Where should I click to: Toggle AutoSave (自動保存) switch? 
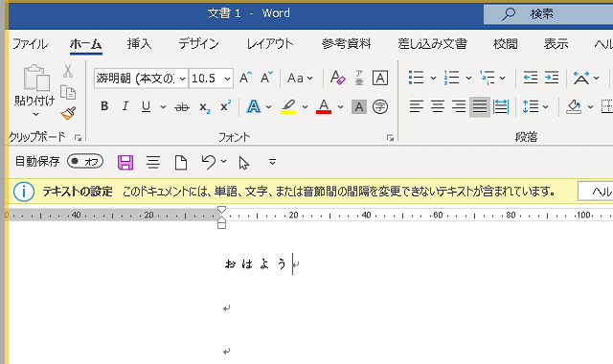85,161
